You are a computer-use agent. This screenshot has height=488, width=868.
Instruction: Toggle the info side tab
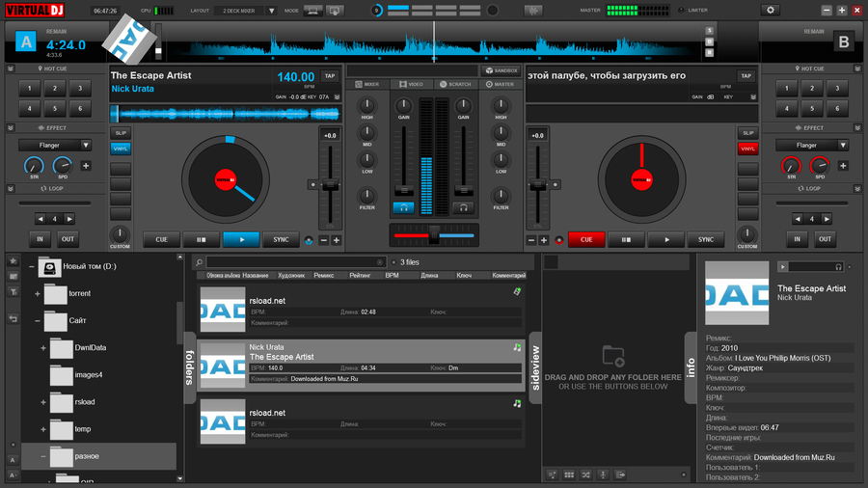point(691,367)
